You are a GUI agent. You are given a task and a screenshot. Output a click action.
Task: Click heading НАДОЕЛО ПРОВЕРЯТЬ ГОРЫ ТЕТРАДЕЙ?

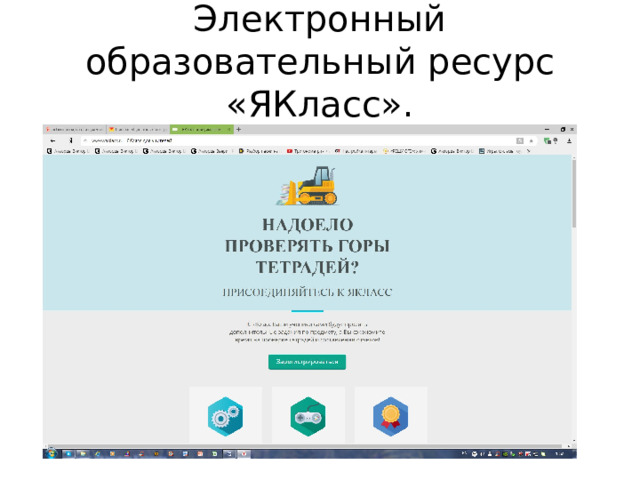(307, 246)
